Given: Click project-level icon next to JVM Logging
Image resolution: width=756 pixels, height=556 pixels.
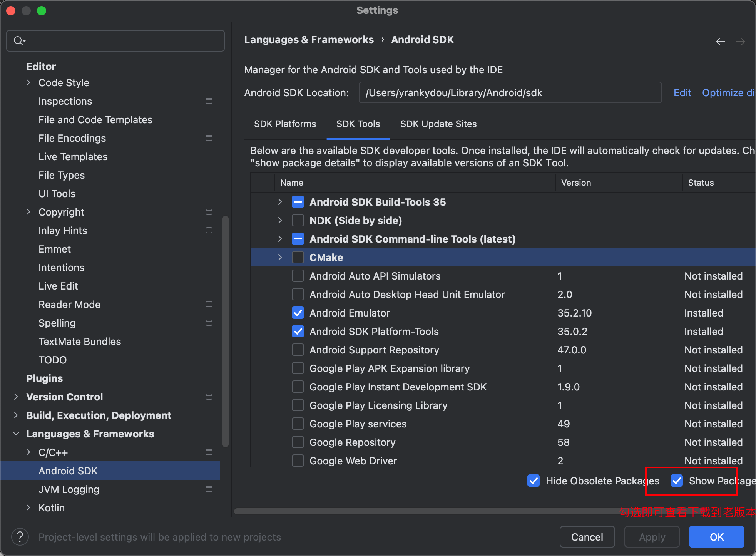Looking at the screenshot, I should (x=209, y=489).
